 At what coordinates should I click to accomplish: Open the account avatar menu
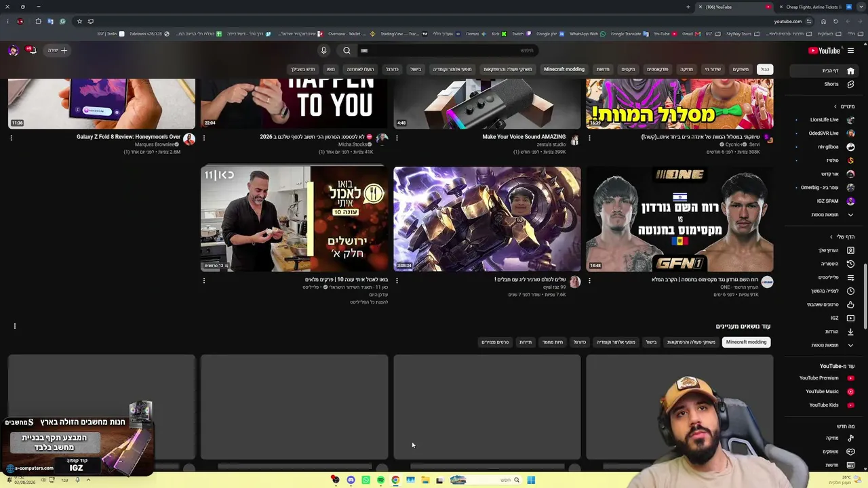[x=13, y=50]
